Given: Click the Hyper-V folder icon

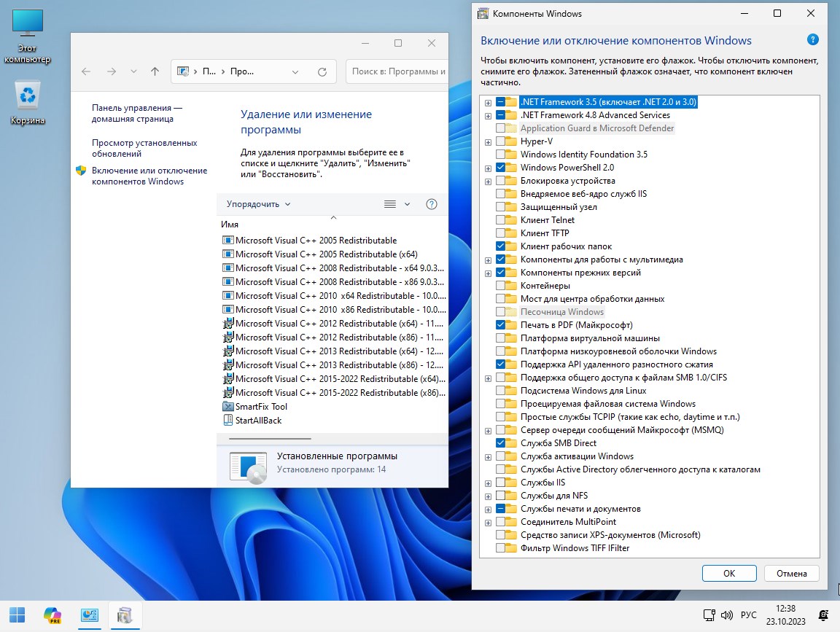Looking at the screenshot, I should (512, 141).
